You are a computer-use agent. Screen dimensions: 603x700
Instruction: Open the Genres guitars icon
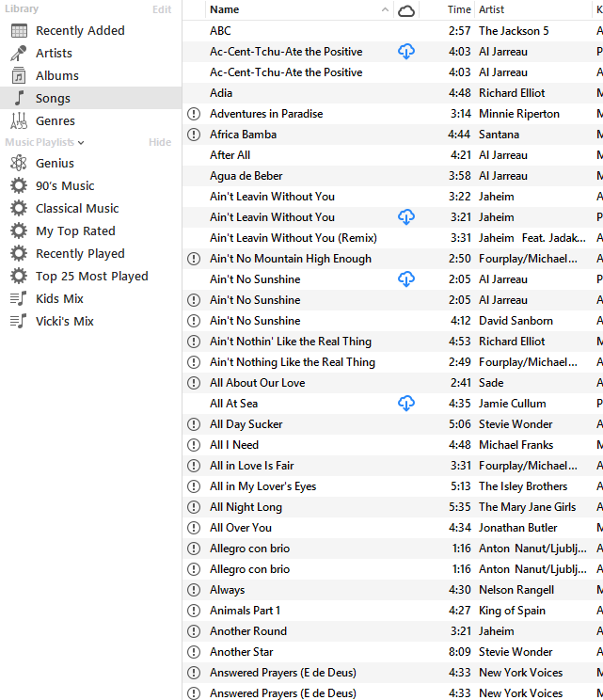19,120
